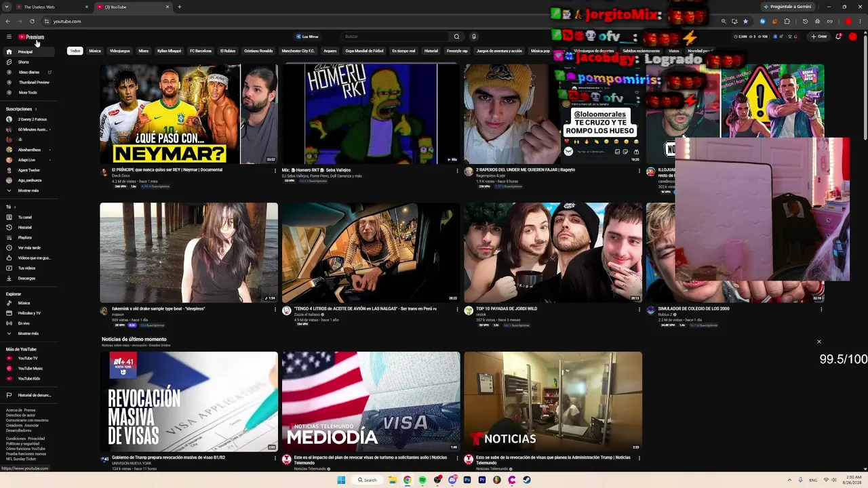
Task: Bookmark this page with the star
Action: [x=745, y=21]
